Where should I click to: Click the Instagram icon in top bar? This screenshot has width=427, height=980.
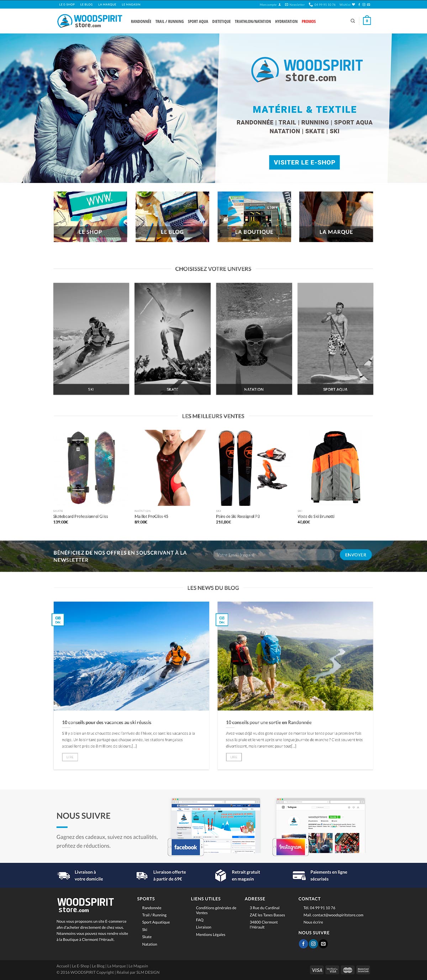pyautogui.click(x=364, y=5)
